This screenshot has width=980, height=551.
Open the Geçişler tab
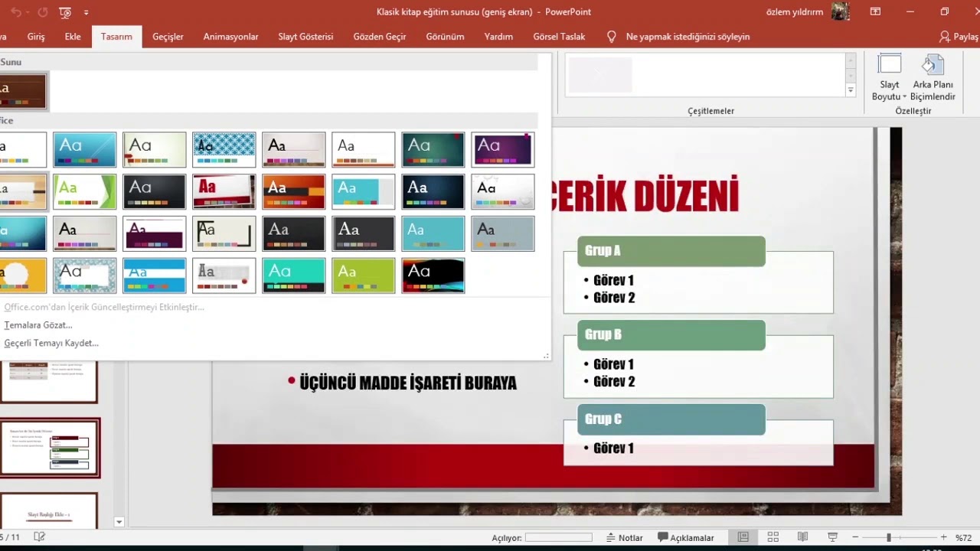point(168,37)
